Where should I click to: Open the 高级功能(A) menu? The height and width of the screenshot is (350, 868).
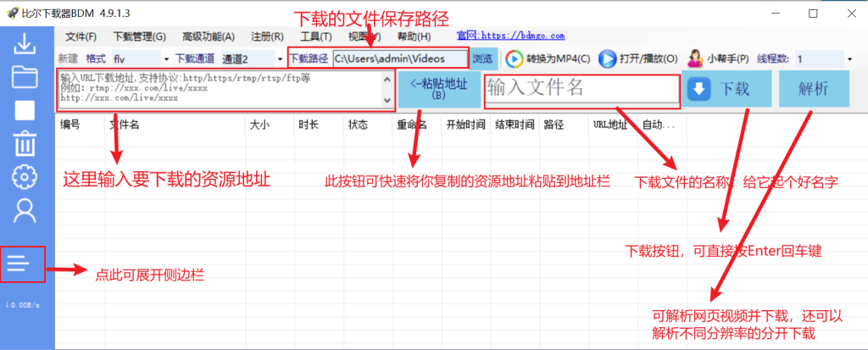point(209,36)
